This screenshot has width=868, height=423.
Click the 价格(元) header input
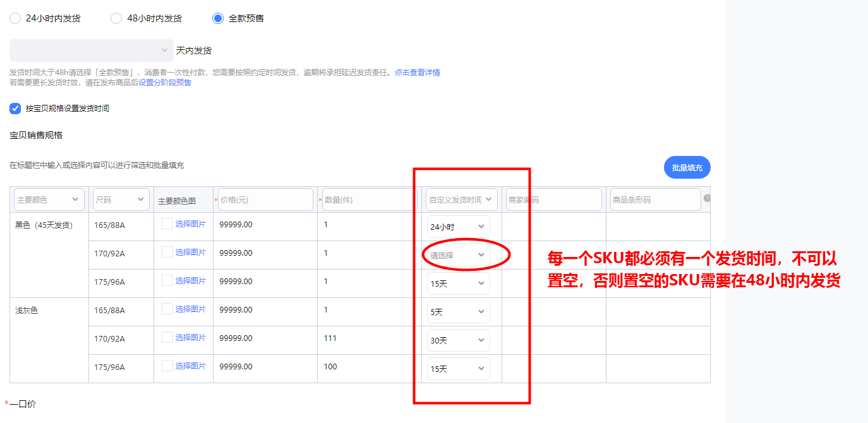click(265, 200)
